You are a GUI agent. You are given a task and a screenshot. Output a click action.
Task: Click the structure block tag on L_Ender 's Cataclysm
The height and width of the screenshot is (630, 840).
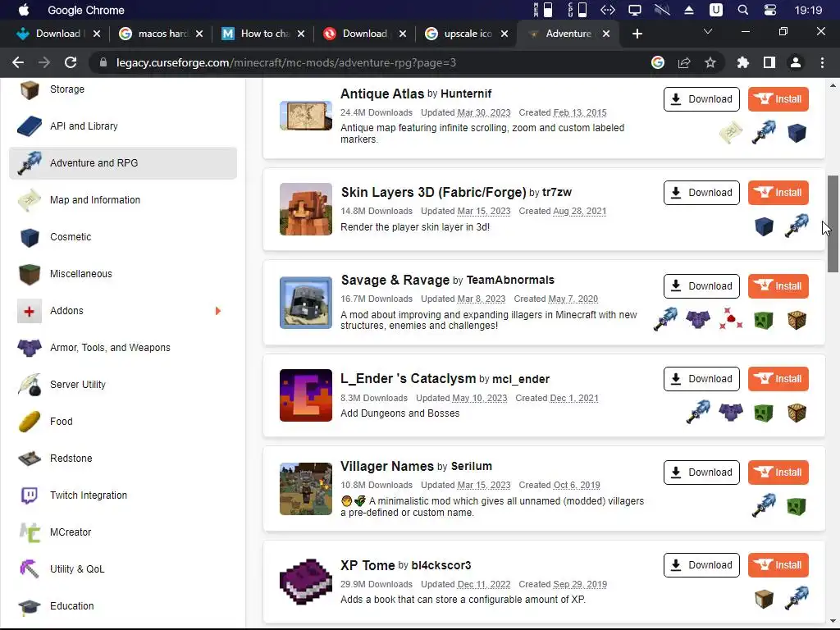click(x=797, y=413)
